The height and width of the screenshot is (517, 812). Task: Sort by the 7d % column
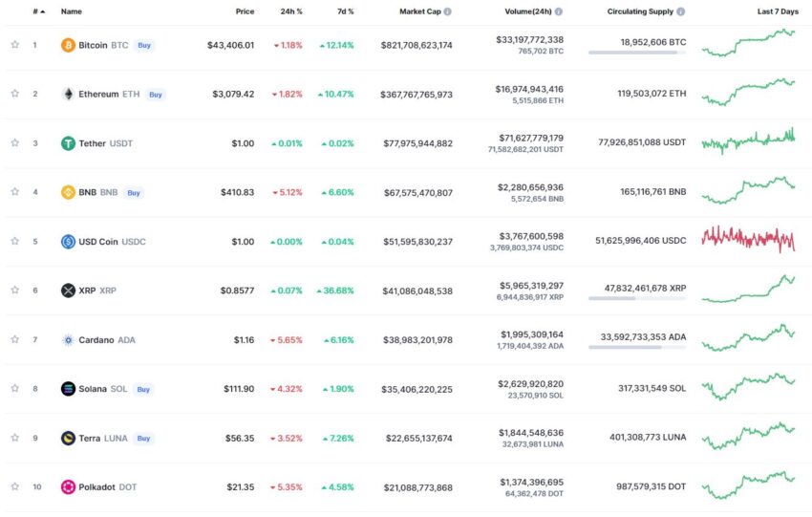point(346,11)
